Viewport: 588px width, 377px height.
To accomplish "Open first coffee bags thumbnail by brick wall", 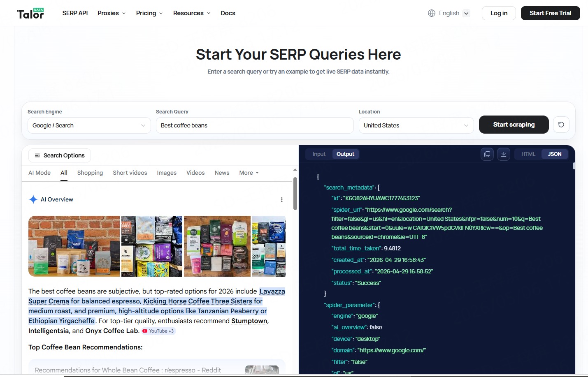I will point(74,246).
